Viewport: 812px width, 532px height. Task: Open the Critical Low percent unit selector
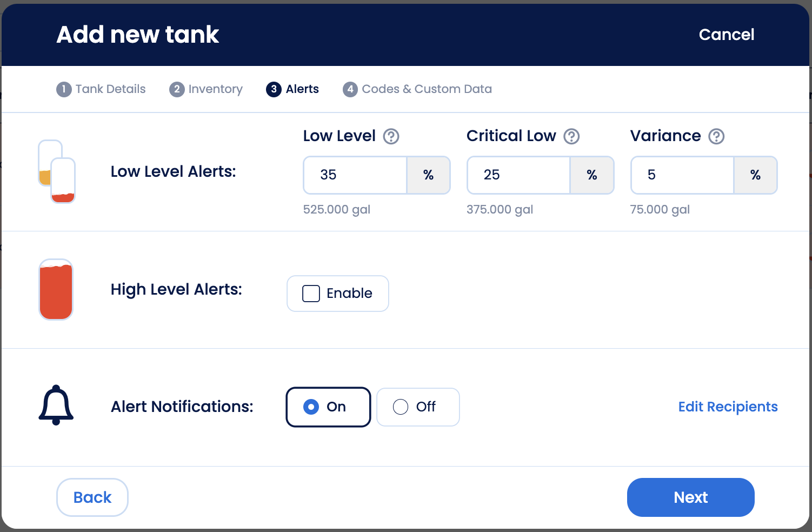(x=592, y=175)
